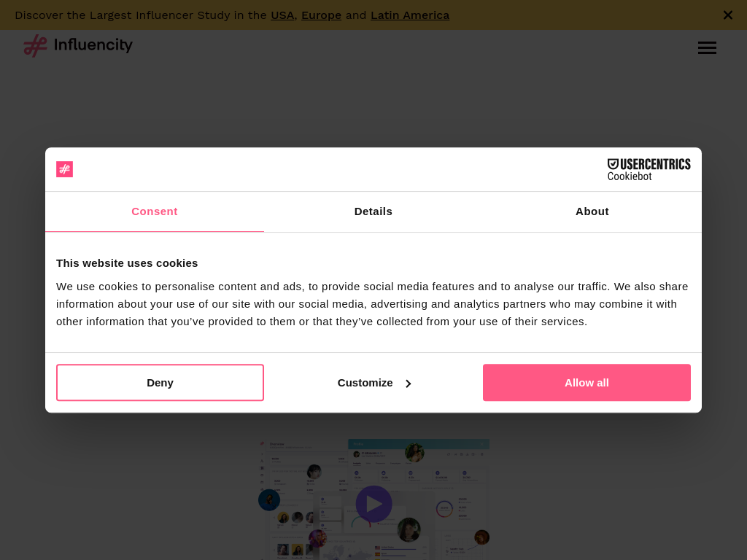Click the blue circular avatar beside video preview

pyautogui.click(x=269, y=500)
